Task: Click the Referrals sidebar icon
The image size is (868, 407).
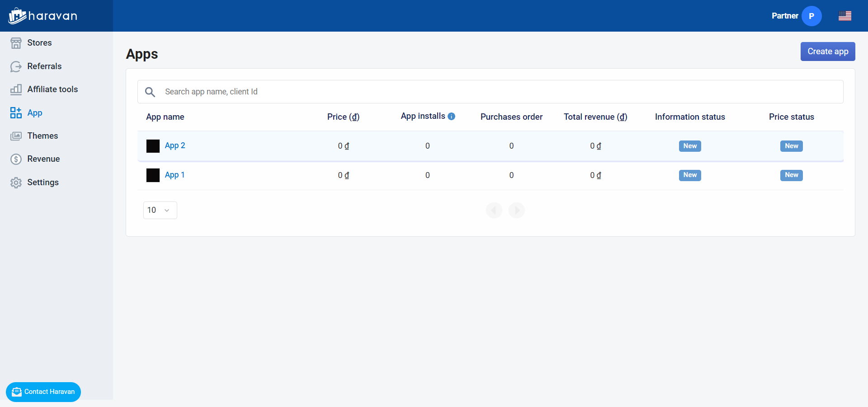Action: 16,66
